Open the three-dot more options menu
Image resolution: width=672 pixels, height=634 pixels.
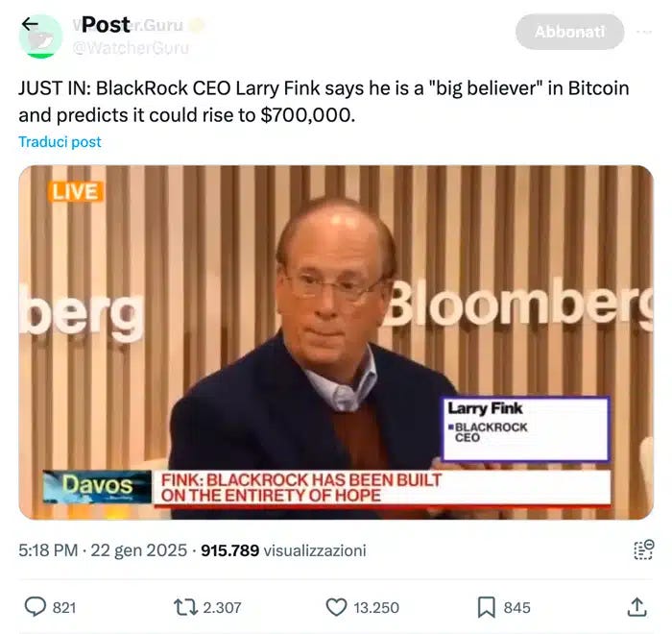pos(644,32)
